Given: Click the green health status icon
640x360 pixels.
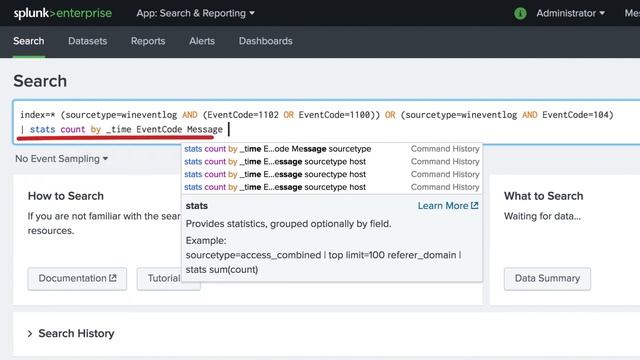Looking at the screenshot, I should [x=520, y=13].
